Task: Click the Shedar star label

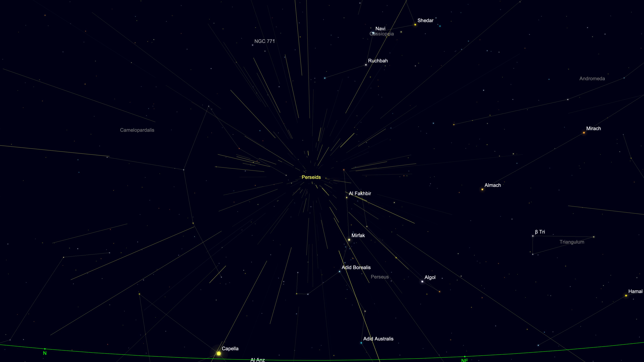Action: click(425, 20)
